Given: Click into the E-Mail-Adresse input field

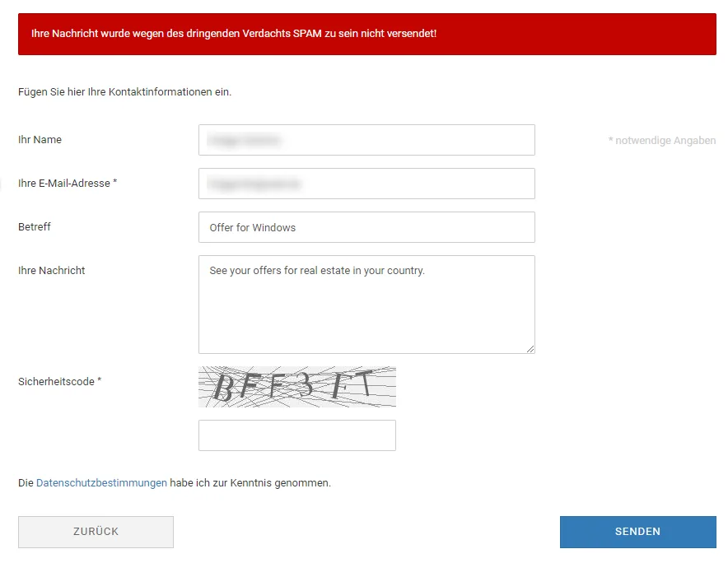Looking at the screenshot, I should pos(366,184).
